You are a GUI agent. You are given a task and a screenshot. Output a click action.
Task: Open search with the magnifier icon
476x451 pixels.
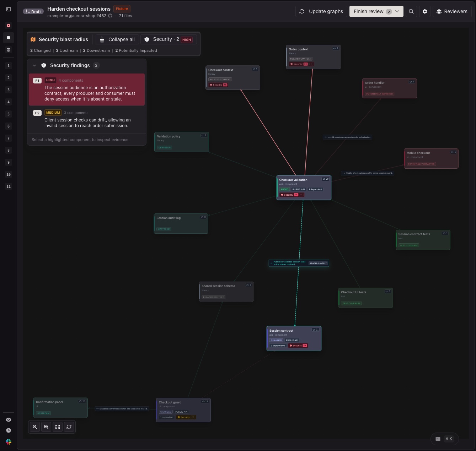411,11
